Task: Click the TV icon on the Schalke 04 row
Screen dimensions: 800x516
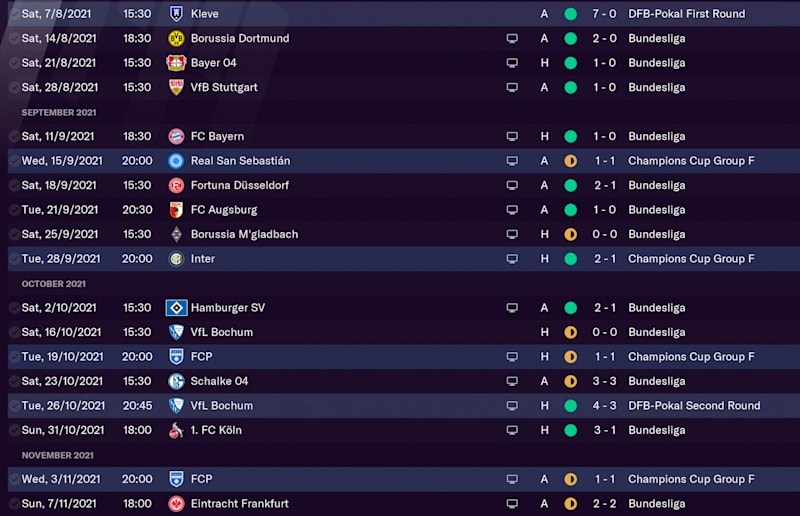Action: tap(512, 381)
